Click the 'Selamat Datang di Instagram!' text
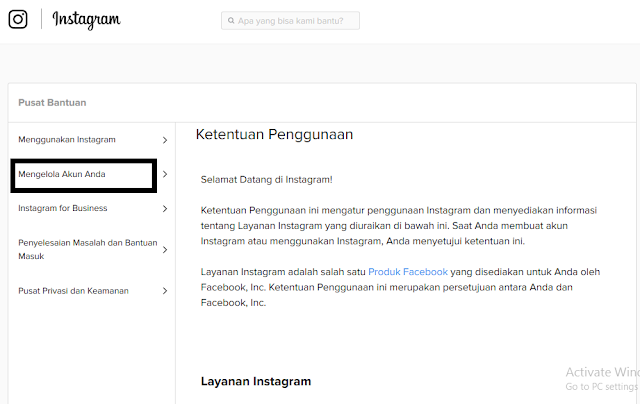 pyautogui.click(x=267, y=180)
